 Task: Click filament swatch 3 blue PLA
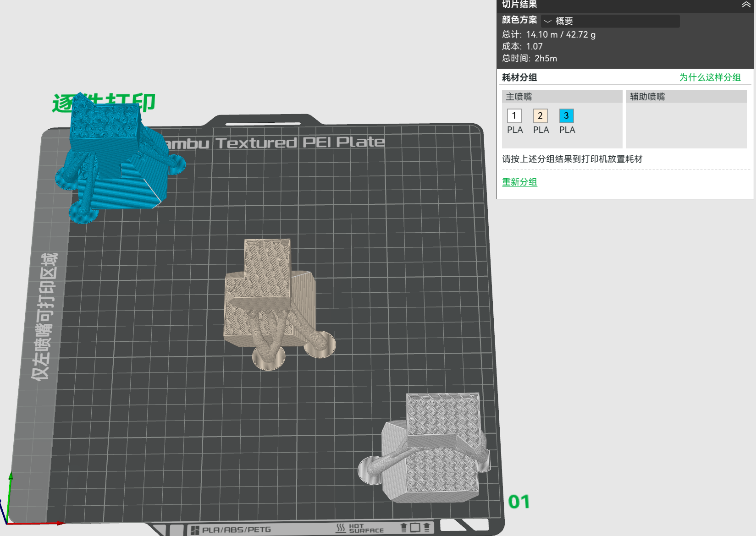click(567, 116)
